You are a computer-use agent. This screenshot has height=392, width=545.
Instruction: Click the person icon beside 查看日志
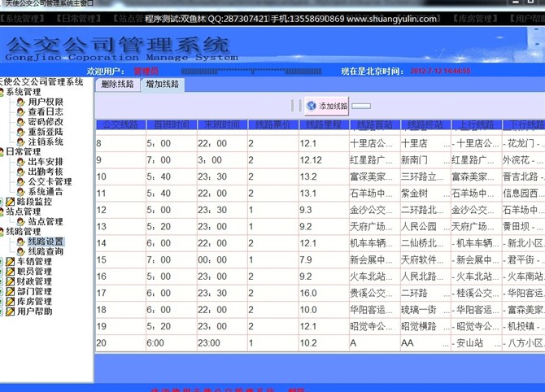(21, 112)
